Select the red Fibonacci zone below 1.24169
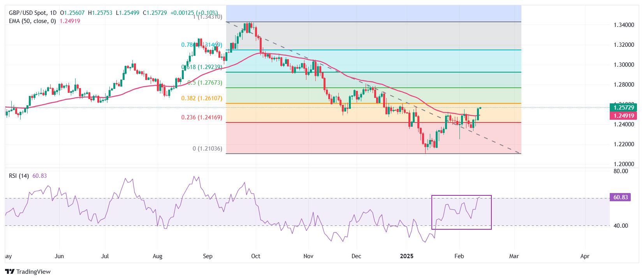Viewport: 644px width, 280px height. [x=373, y=138]
